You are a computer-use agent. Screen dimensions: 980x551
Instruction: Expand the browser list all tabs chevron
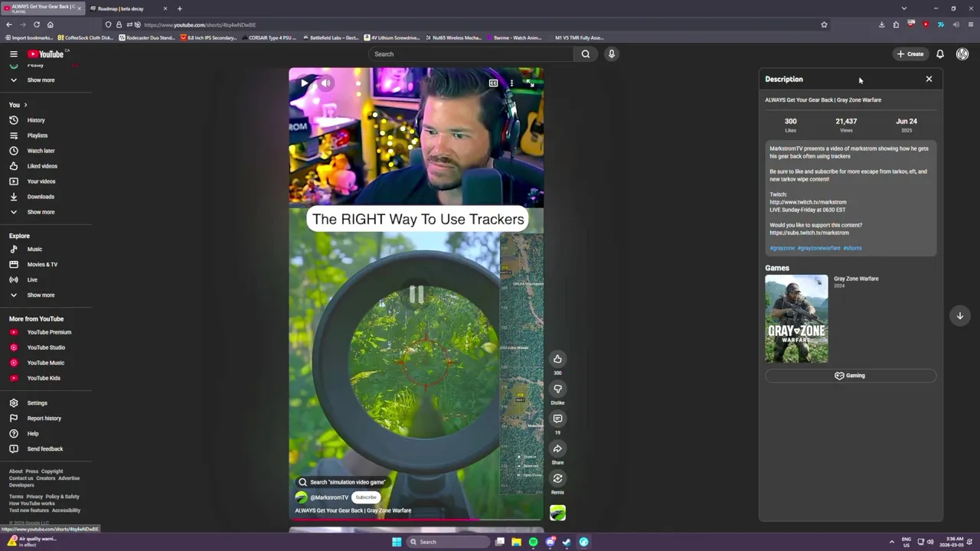(904, 8)
